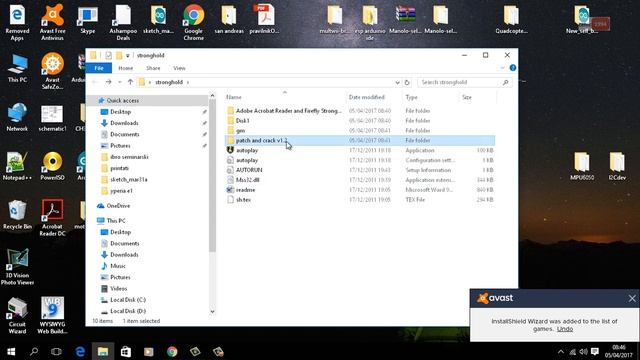Select the gm folder row
640x360 pixels.
pyautogui.click(x=360, y=131)
